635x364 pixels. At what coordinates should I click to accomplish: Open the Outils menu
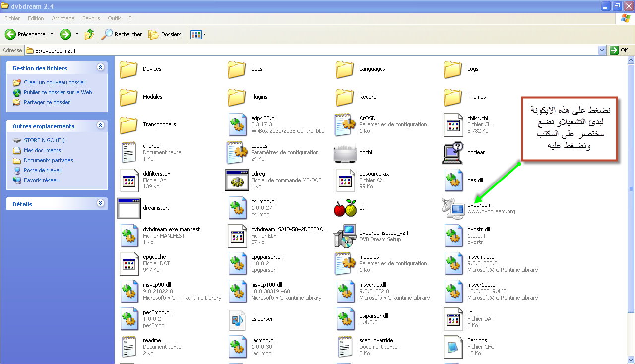pos(114,18)
